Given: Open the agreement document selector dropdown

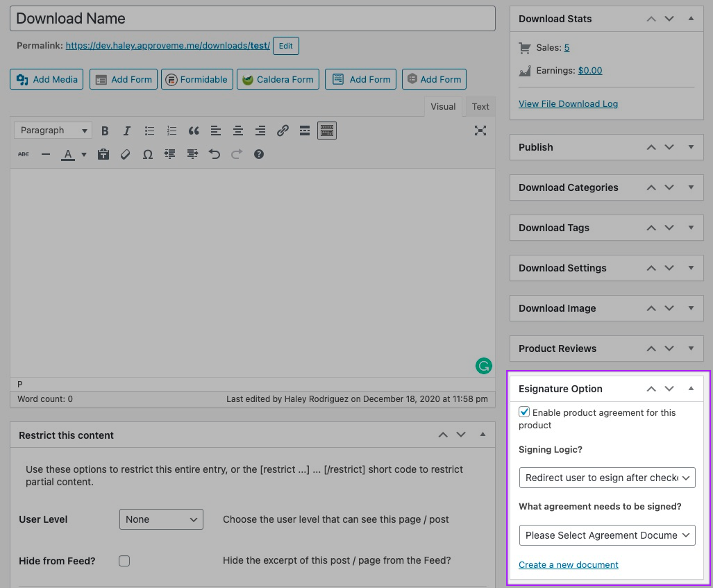Looking at the screenshot, I should tap(606, 535).
